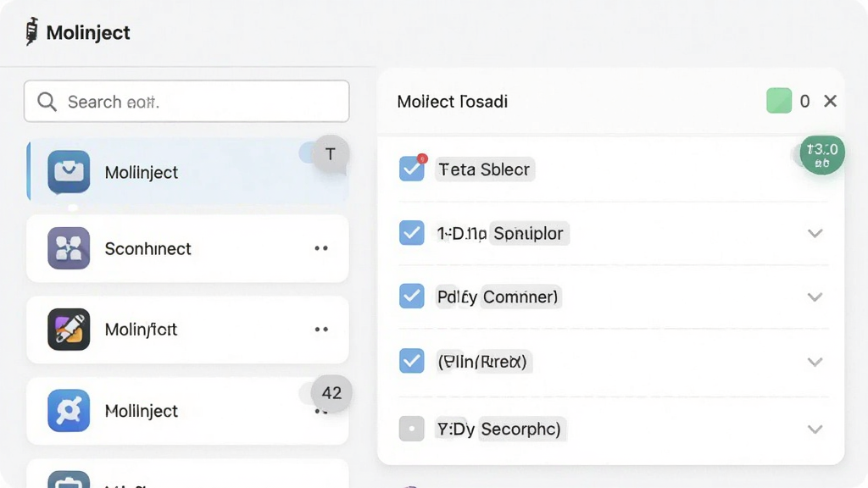Viewport: 868px width, 488px height.
Task: Open the Sconhnect more options dots
Action: [x=321, y=248]
